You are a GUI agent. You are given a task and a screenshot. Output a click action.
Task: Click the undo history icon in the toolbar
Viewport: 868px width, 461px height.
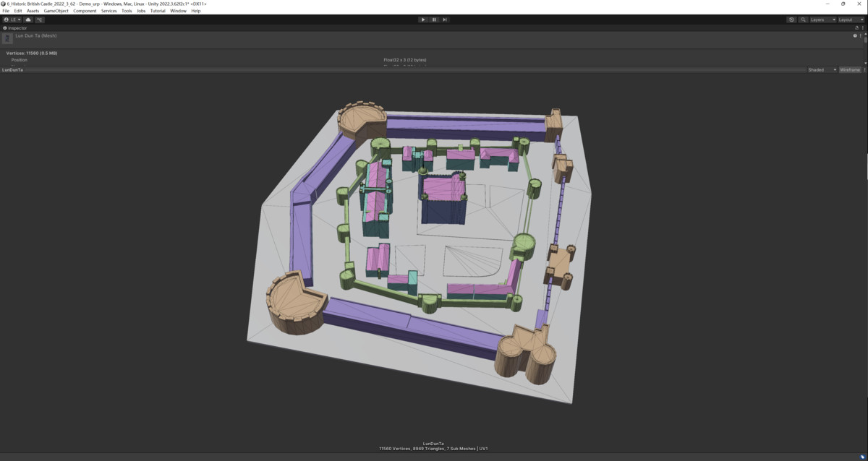pos(791,20)
